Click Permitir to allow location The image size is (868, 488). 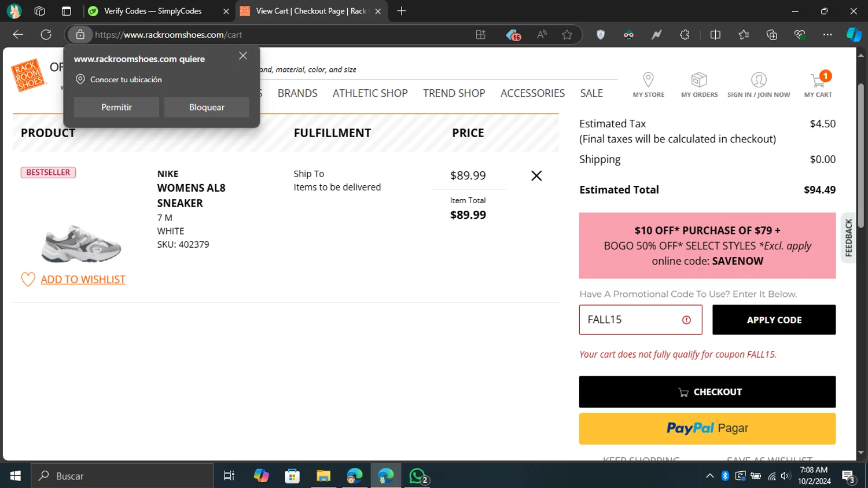click(x=116, y=107)
